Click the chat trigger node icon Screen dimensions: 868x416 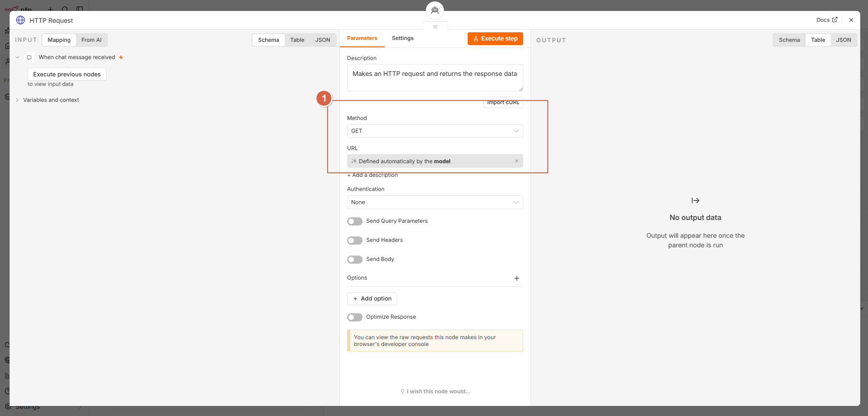(29, 57)
